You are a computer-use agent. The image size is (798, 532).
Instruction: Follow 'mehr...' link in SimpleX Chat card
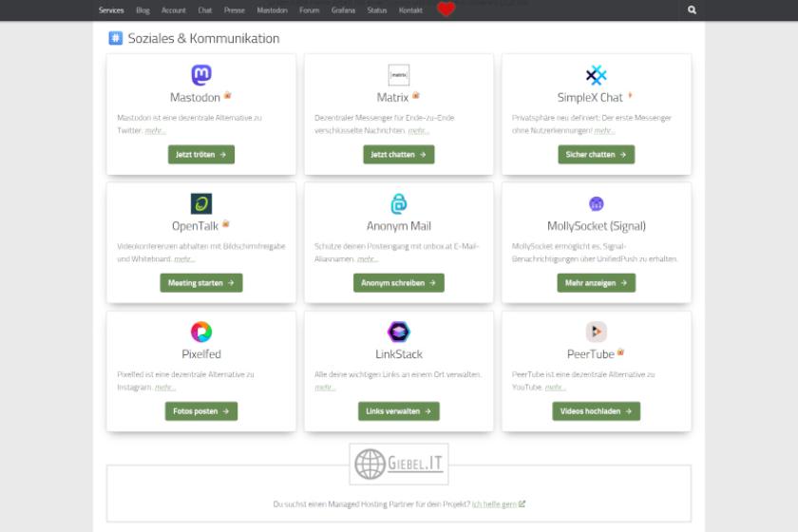[604, 131]
